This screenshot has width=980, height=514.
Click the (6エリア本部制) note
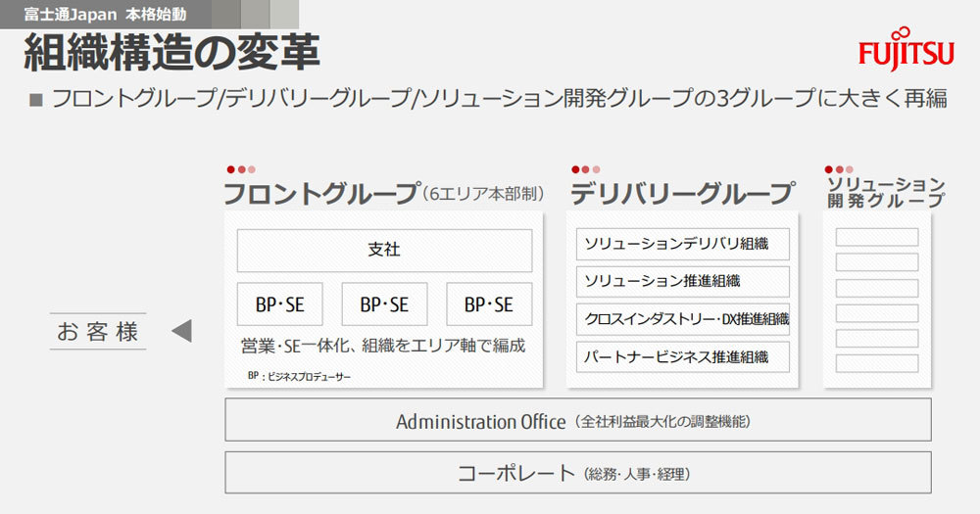(x=483, y=194)
